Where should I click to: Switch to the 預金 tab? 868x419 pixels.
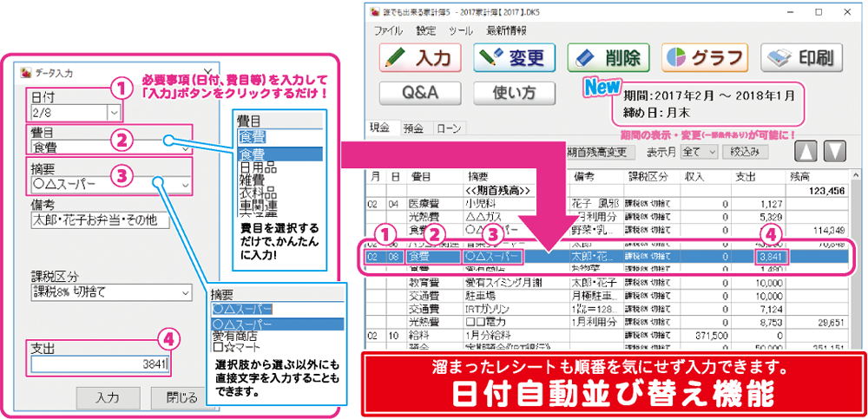click(x=413, y=128)
